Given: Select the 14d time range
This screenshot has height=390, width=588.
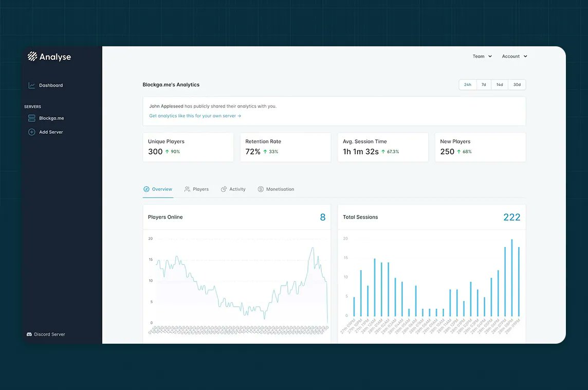Looking at the screenshot, I should point(500,85).
